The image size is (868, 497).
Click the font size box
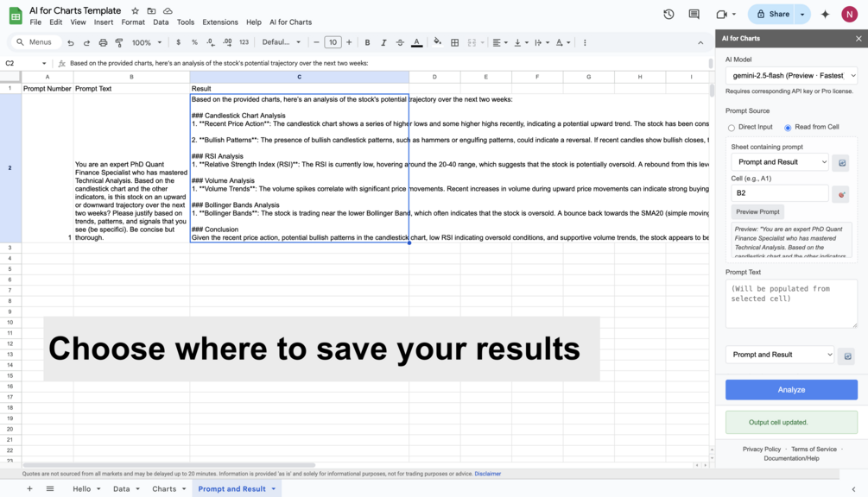[333, 42]
